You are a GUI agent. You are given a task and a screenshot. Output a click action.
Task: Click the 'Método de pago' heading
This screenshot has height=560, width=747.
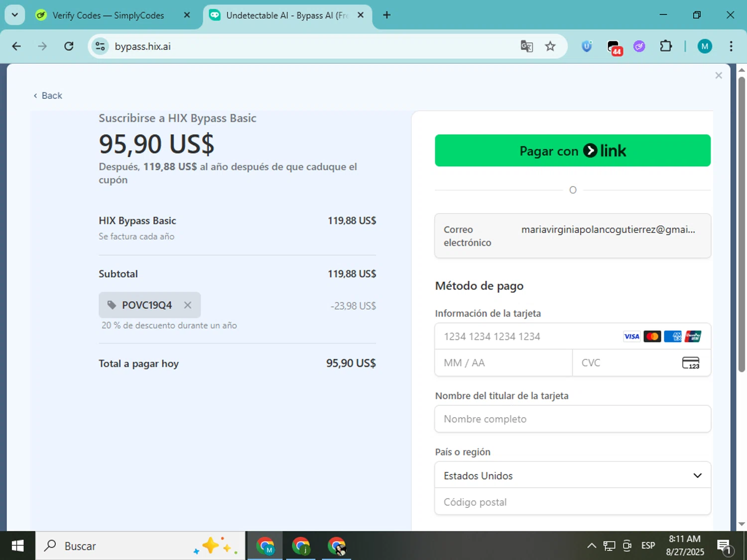(479, 286)
